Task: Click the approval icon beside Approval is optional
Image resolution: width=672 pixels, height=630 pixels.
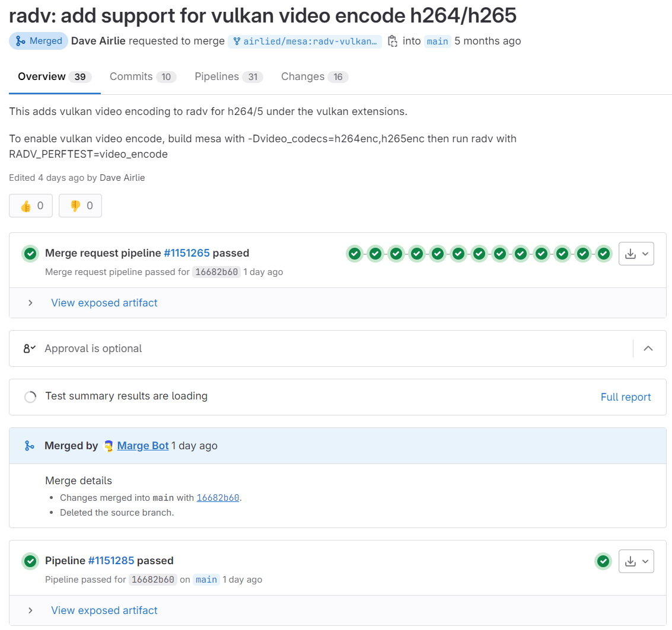Action: [29, 348]
